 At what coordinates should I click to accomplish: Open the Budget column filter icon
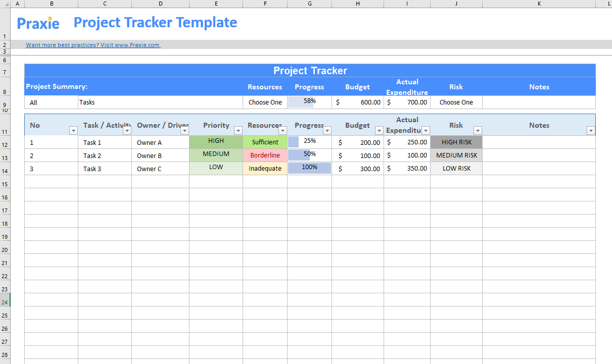pyautogui.click(x=379, y=130)
